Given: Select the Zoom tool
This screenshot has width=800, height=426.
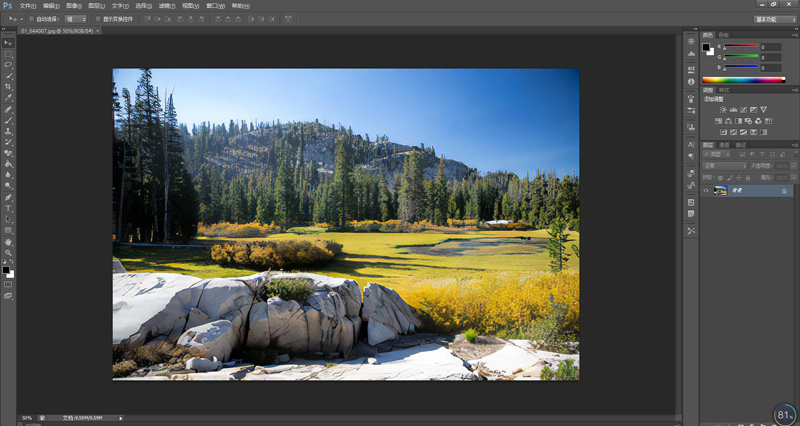Looking at the screenshot, I should click(8, 253).
